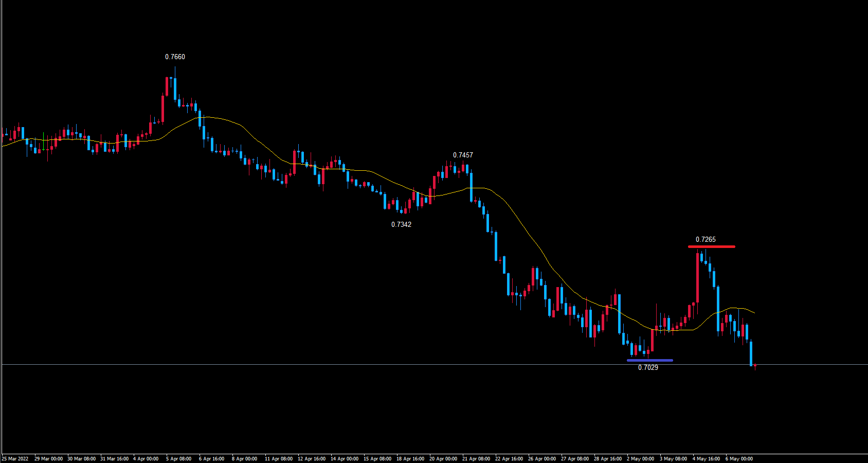The height and width of the screenshot is (463, 868).
Task: Select the 0.7265 price label
Action: pos(706,240)
